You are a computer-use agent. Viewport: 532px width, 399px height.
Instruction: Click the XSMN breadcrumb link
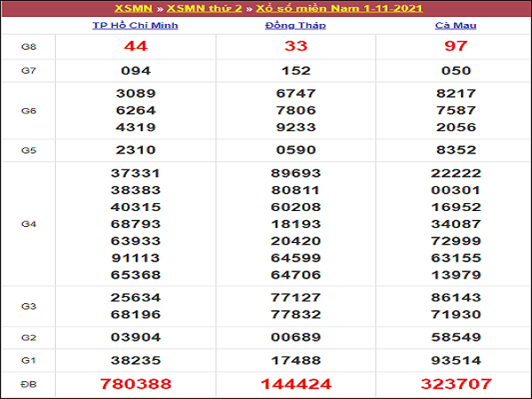click(x=134, y=9)
